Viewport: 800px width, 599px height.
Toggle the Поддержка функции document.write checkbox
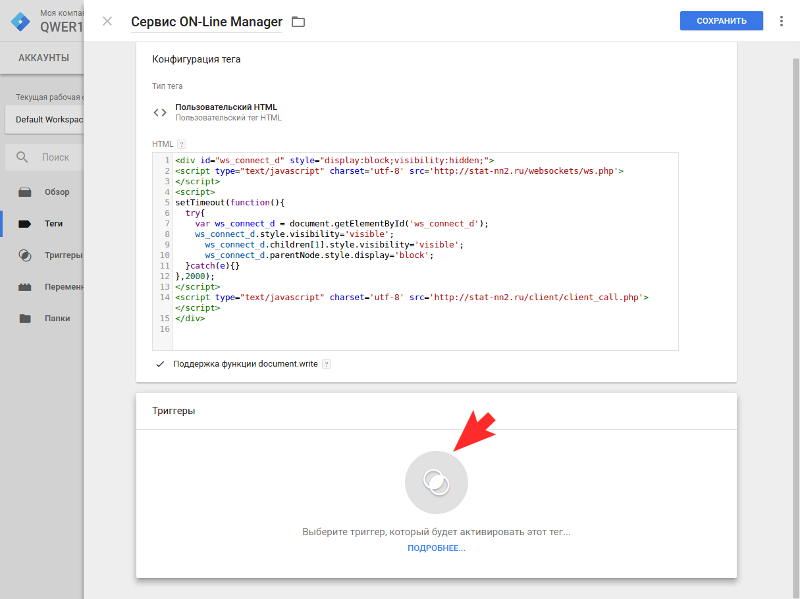pos(160,364)
